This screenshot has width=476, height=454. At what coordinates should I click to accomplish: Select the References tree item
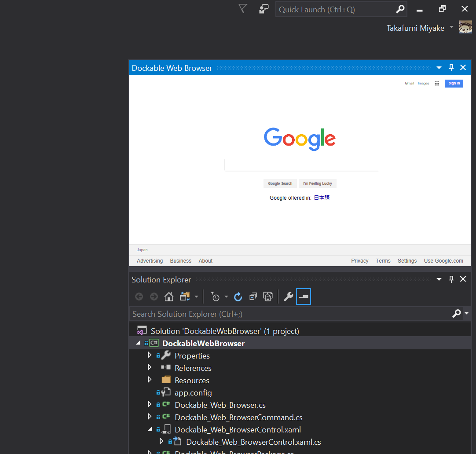[x=193, y=368]
